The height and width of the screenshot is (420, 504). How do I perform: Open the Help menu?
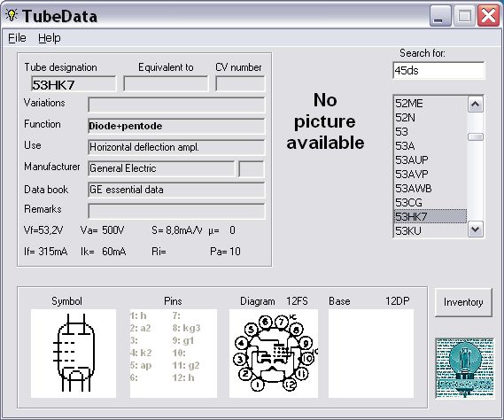(x=50, y=38)
